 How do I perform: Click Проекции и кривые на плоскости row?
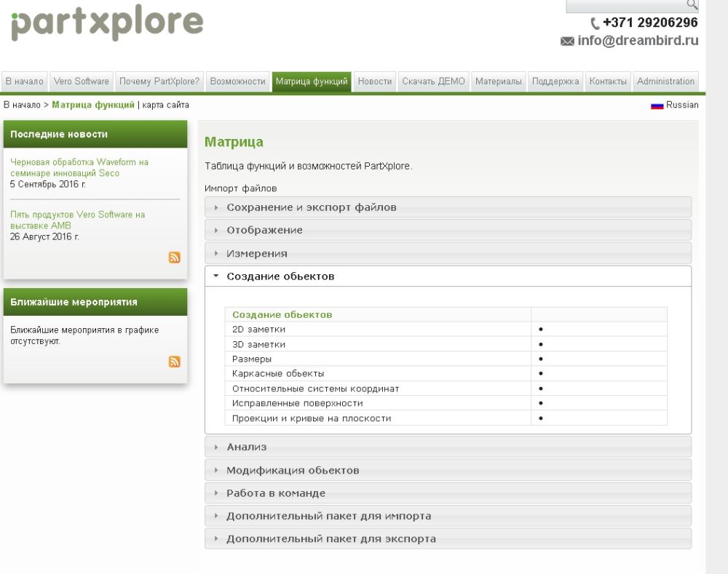coord(446,418)
